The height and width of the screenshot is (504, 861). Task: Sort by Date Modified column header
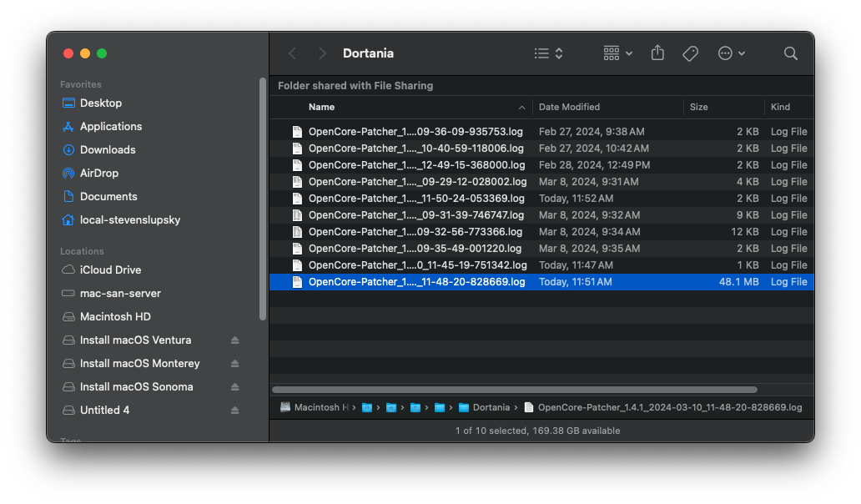tap(569, 107)
